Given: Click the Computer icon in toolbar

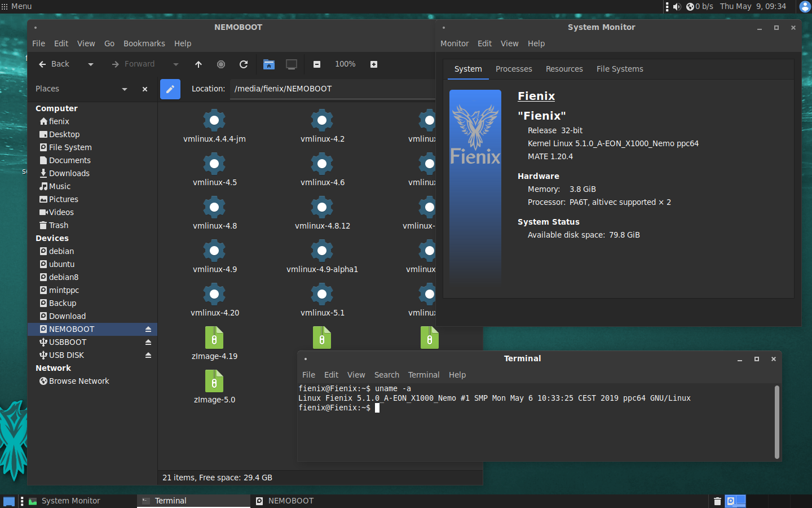Looking at the screenshot, I should [292, 64].
